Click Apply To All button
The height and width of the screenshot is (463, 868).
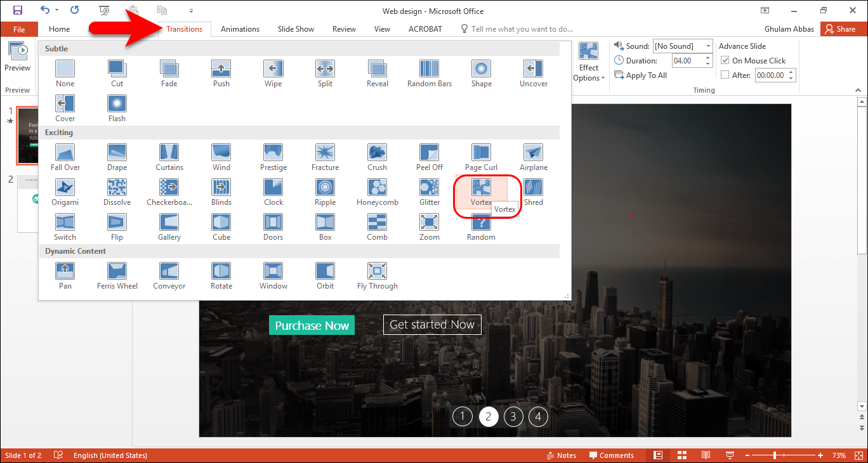[x=640, y=75]
